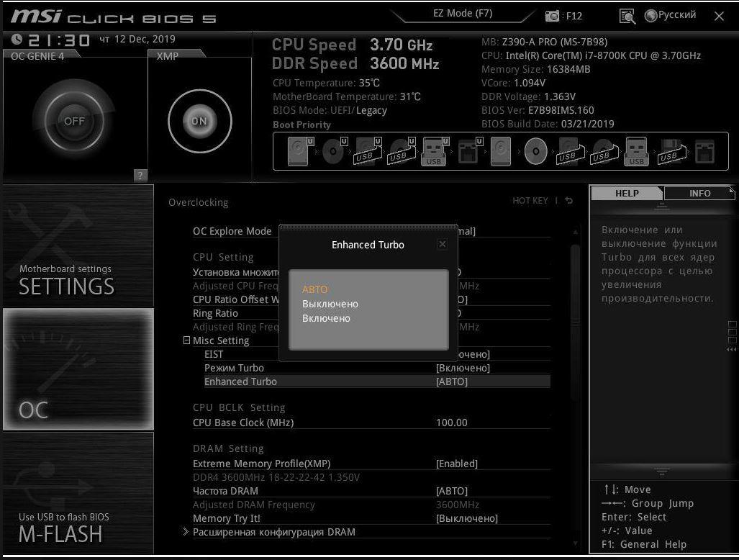Select the USB floppy boot device icon
The width and height of the screenshot is (739, 560).
(x=671, y=151)
